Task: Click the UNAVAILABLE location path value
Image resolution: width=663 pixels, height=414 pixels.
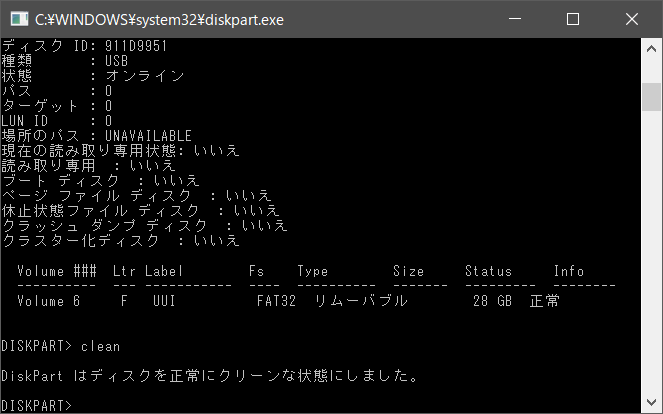Action: click(x=148, y=136)
